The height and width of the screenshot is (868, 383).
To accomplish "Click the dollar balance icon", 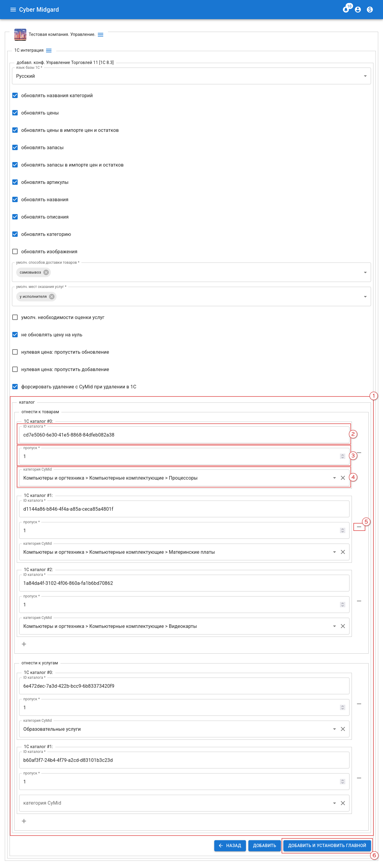I will (370, 10).
